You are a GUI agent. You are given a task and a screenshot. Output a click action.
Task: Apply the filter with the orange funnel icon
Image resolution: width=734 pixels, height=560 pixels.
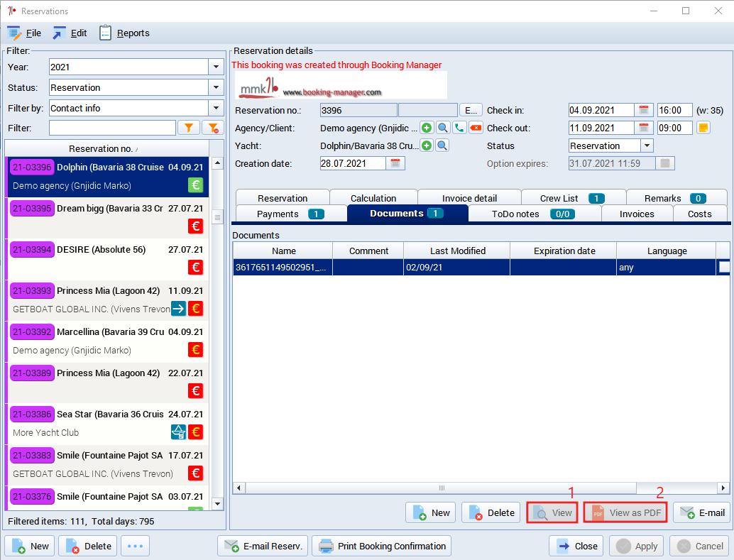click(x=189, y=128)
